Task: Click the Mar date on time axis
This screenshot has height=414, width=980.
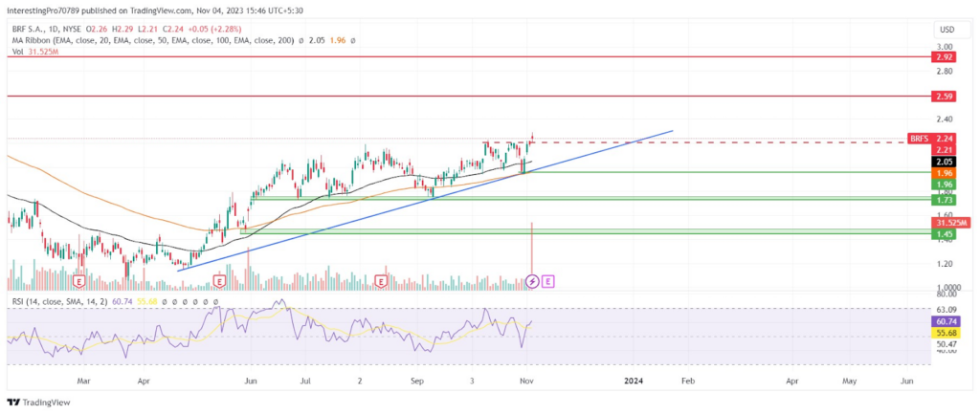Action: tap(84, 380)
